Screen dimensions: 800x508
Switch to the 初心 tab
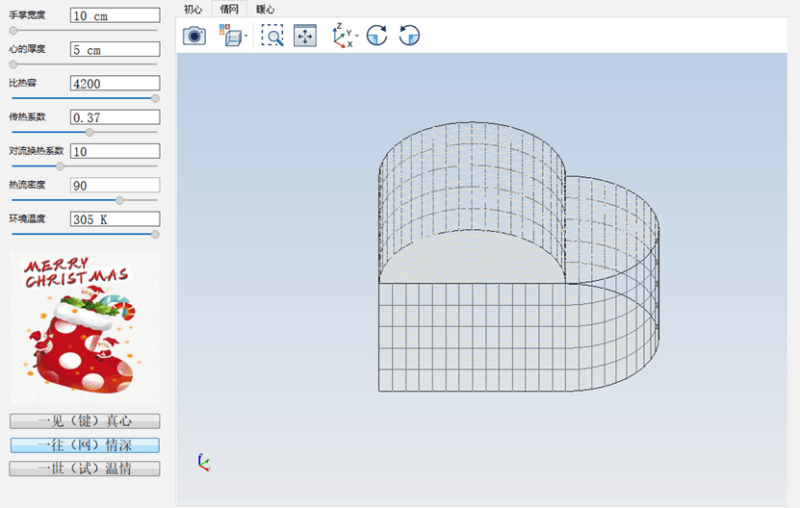pyautogui.click(x=193, y=9)
